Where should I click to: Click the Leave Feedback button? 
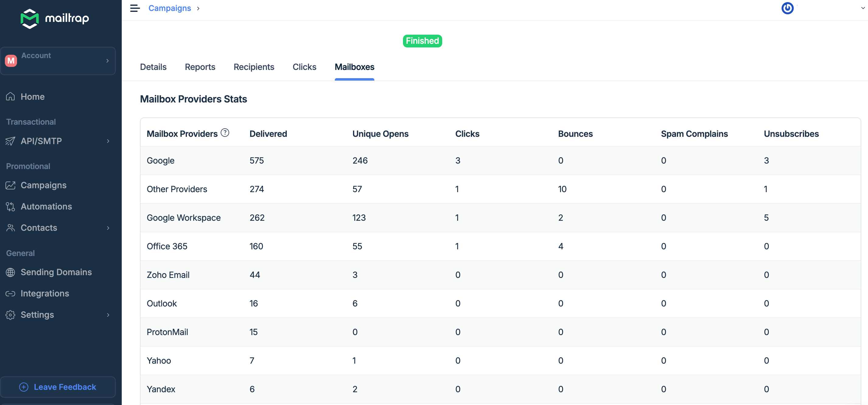tap(58, 387)
